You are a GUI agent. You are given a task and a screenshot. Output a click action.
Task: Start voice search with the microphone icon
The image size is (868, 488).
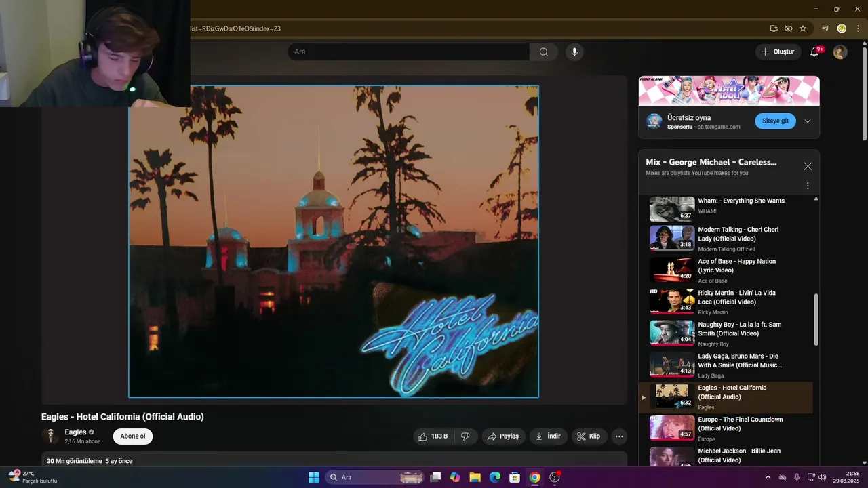[574, 52]
